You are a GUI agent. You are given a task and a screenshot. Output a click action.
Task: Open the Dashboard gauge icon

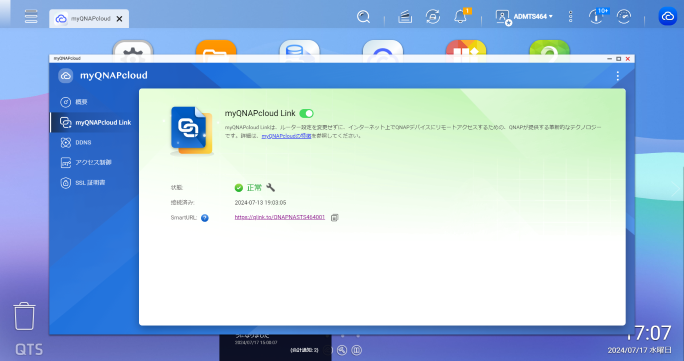[624, 17]
